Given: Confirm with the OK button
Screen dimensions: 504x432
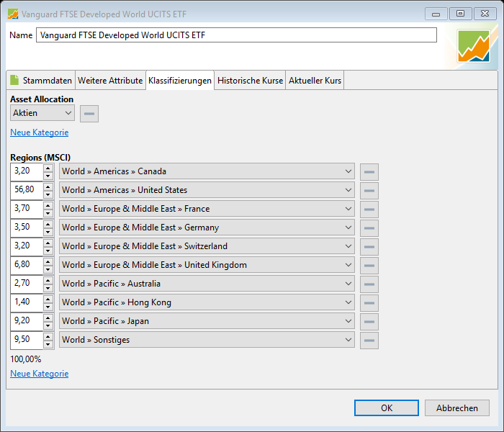Looking at the screenshot, I should click(x=387, y=408).
